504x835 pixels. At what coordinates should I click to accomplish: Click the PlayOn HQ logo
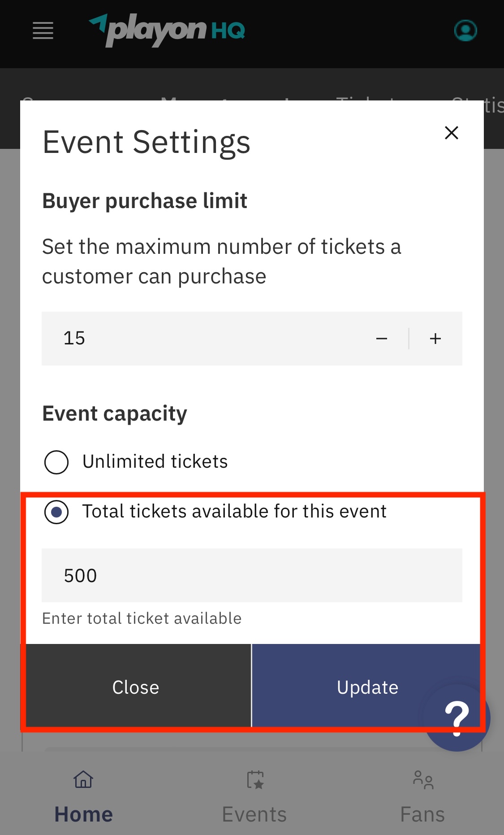coord(167,30)
